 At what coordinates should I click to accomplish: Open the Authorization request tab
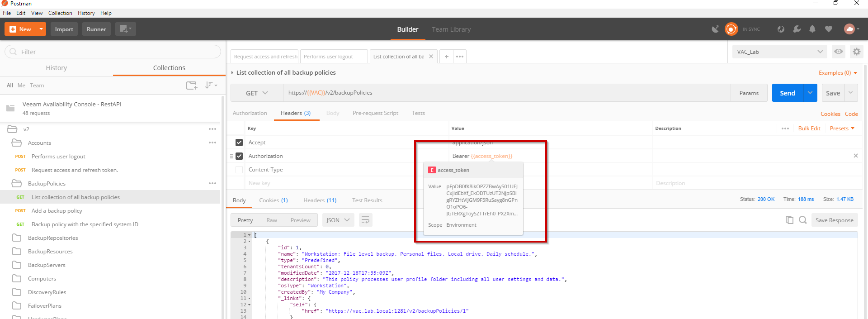coord(250,113)
